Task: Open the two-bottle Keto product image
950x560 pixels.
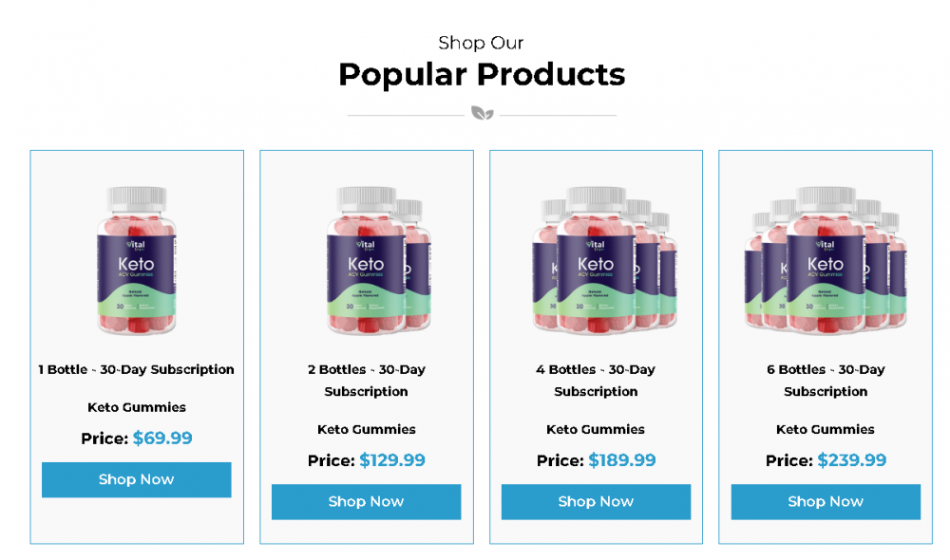Action: click(379, 260)
